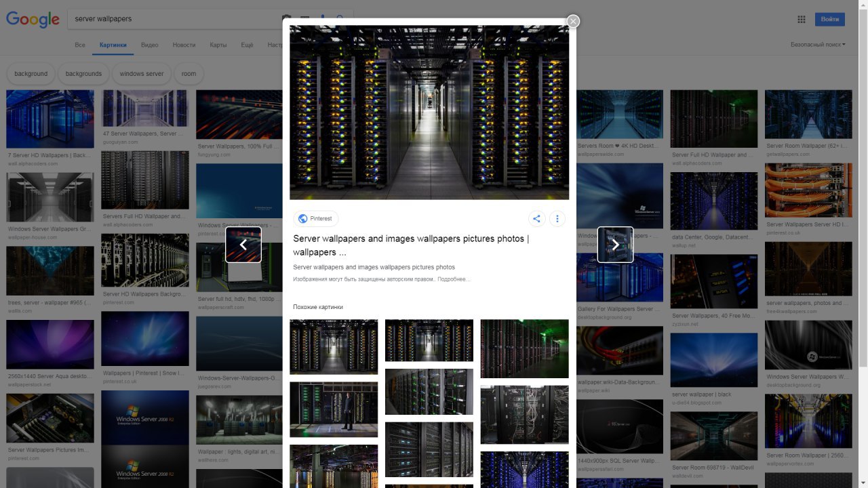Open the 'Windows Server Wallpapers W...' thumbnail
Image resolution: width=868 pixels, height=488 pixels.
click(x=808, y=344)
